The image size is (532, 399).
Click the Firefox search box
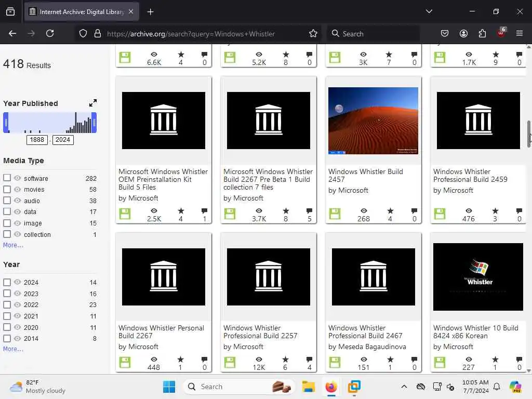click(x=373, y=34)
